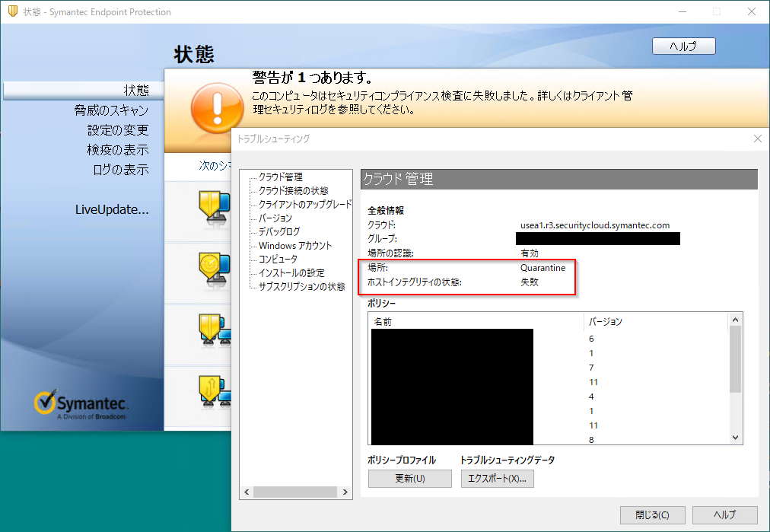This screenshot has width=770, height=532.
Task: Click the Quarantine location value
Action: pyautogui.click(x=542, y=268)
